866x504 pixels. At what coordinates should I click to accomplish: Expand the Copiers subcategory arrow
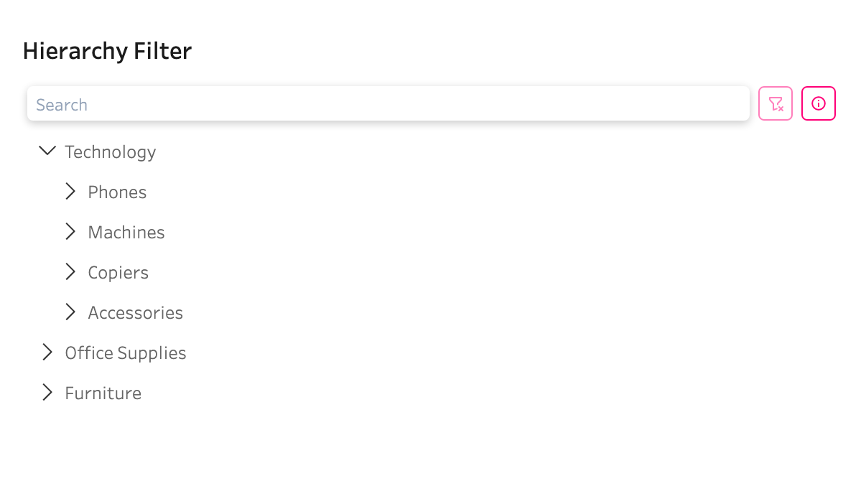70,271
